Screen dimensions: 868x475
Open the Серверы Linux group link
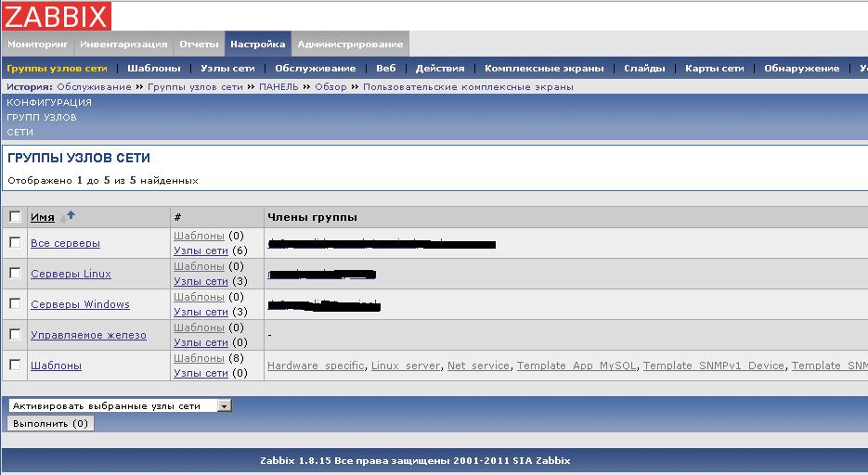71,274
